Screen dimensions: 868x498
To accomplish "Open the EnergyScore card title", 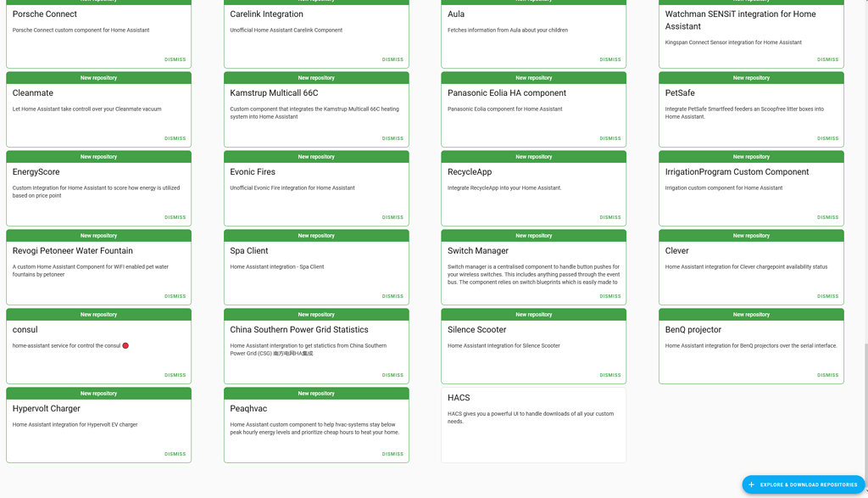I will 36,171.
